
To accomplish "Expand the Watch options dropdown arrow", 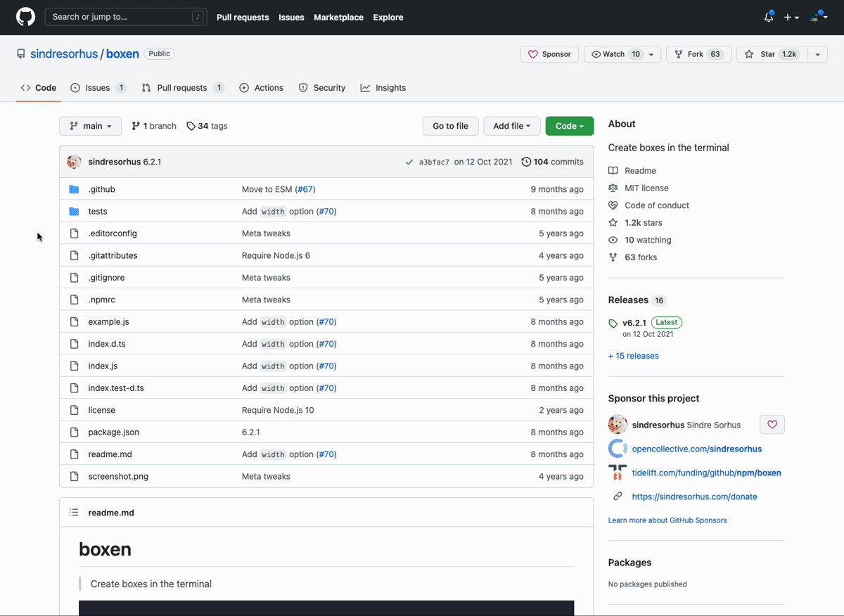I will (652, 54).
